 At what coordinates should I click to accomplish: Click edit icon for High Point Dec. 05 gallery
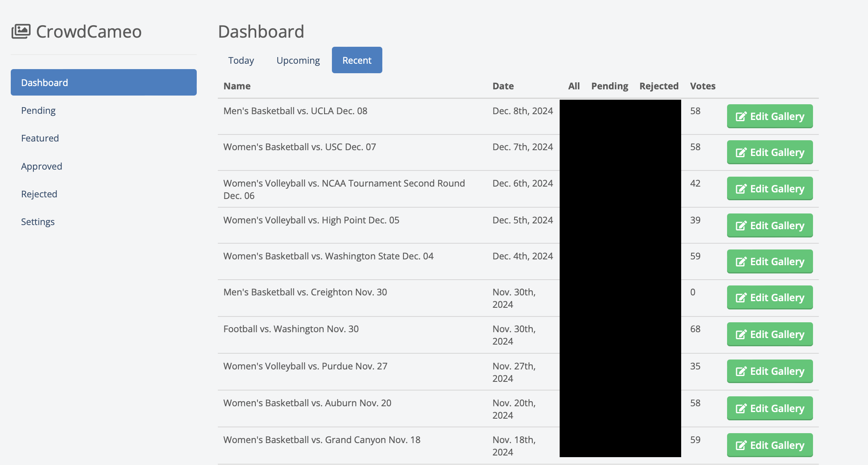click(x=741, y=226)
